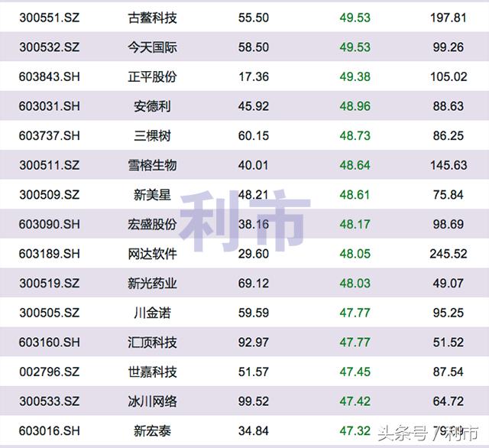Click the stock name 古鳌科技
The image size is (489, 448).
pyautogui.click(x=152, y=18)
